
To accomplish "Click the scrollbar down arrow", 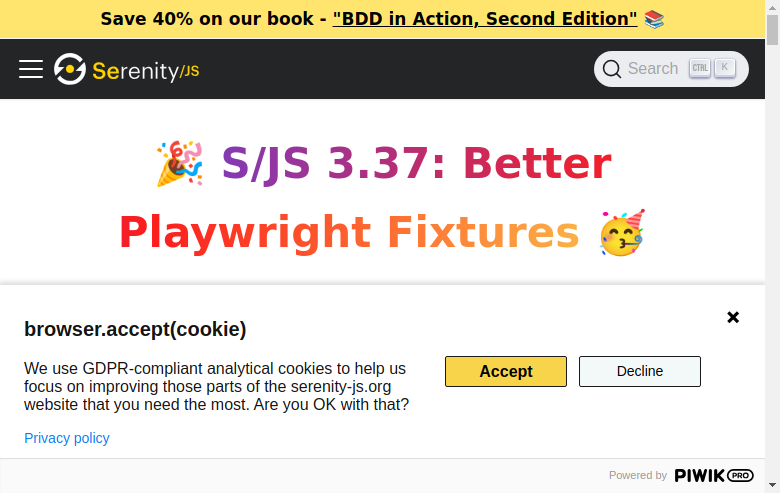I will tap(772, 486).
